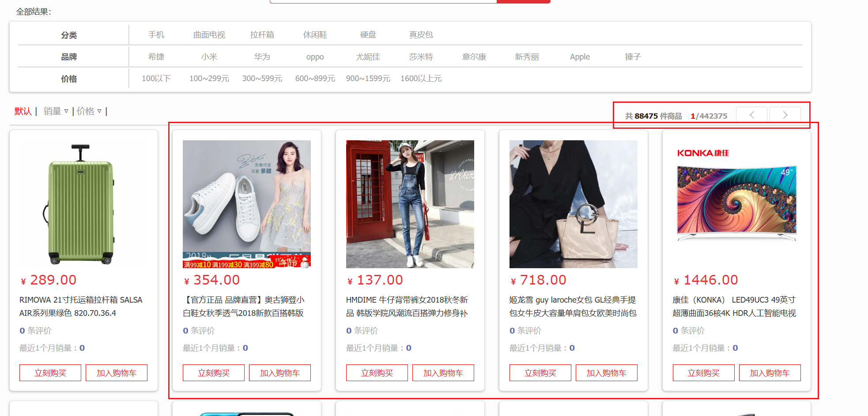Image resolution: width=868 pixels, height=416 pixels.
Task: Filter by category 真皮包
Action: [x=421, y=35]
